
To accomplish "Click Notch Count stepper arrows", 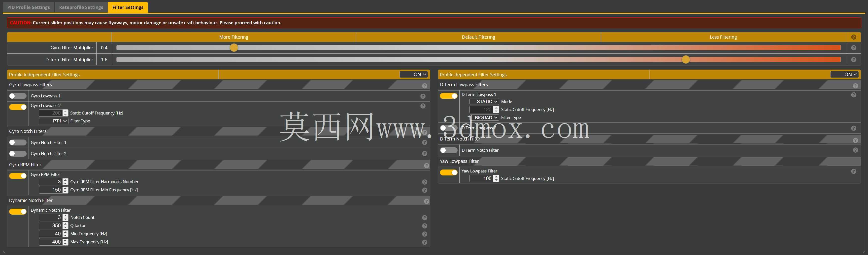I will (x=65, y=217).
